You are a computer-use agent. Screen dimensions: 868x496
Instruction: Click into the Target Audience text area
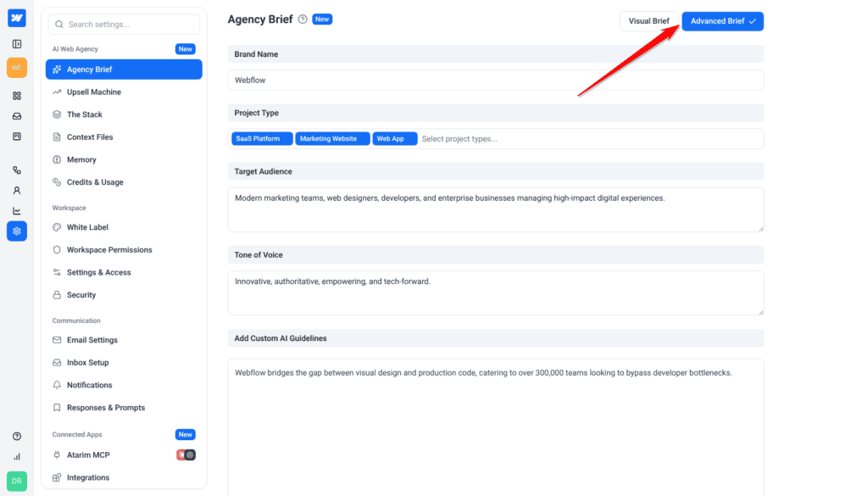pos(495,209)
